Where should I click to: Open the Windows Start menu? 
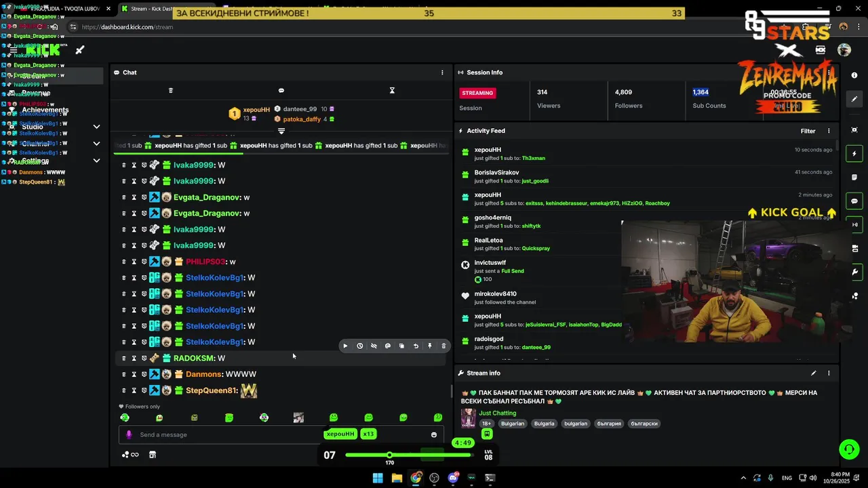378,478
